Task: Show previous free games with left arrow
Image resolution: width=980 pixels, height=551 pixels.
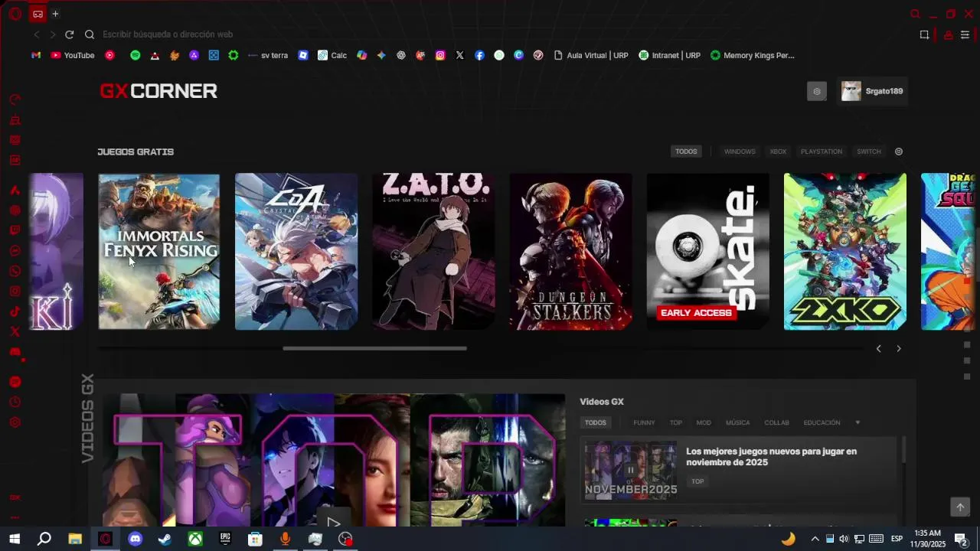Action: click(879, 348)
